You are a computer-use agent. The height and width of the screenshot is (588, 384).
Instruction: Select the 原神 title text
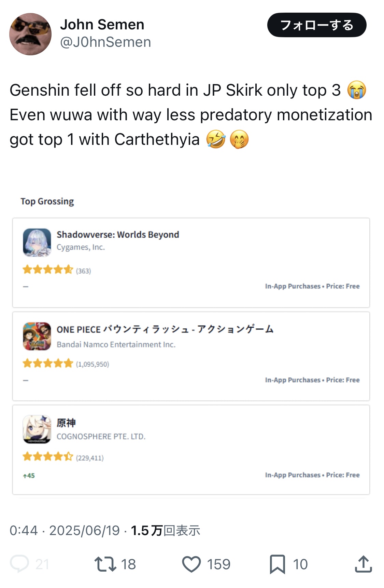pyautogui.click(x=66, y=423)
